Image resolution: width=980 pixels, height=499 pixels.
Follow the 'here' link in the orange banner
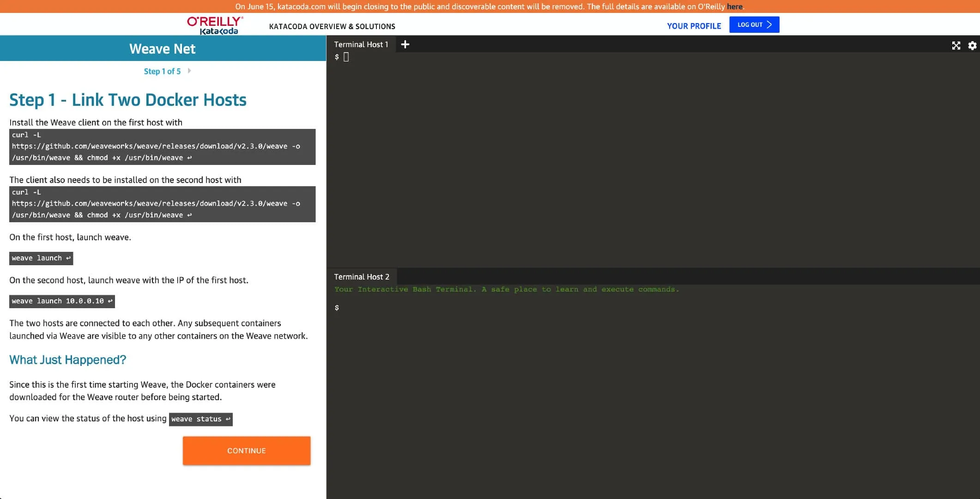tap(734, 6)
